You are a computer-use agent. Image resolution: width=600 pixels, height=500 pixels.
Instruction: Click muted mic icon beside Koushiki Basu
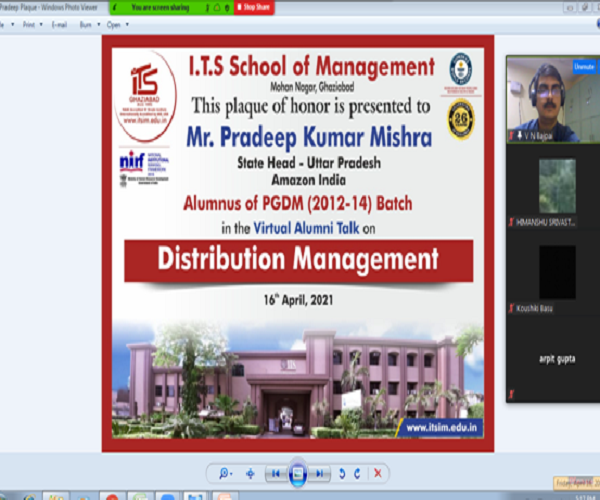(x=511, y=308)
